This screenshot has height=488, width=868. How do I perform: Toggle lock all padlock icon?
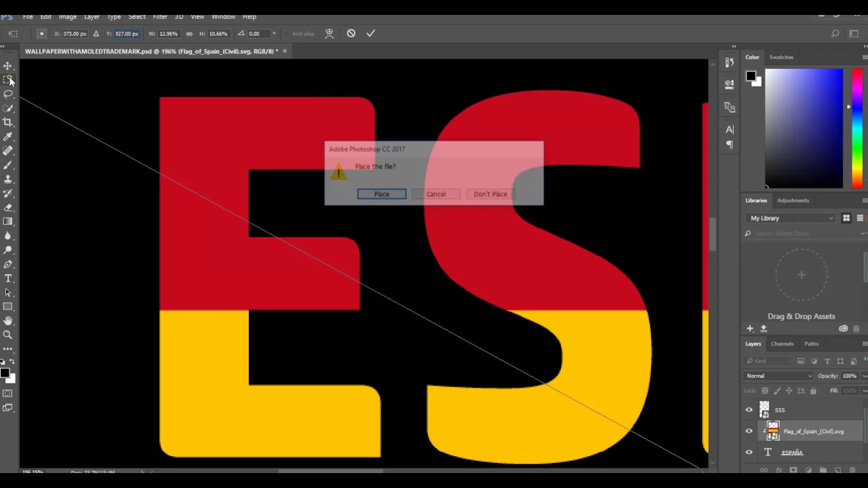(x=812, y=390)
